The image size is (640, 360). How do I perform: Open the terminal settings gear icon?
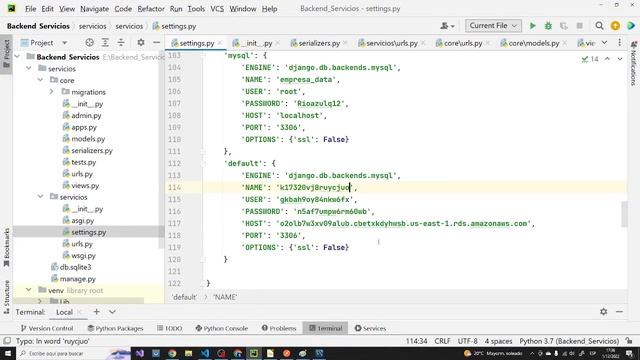click(603, 312)
